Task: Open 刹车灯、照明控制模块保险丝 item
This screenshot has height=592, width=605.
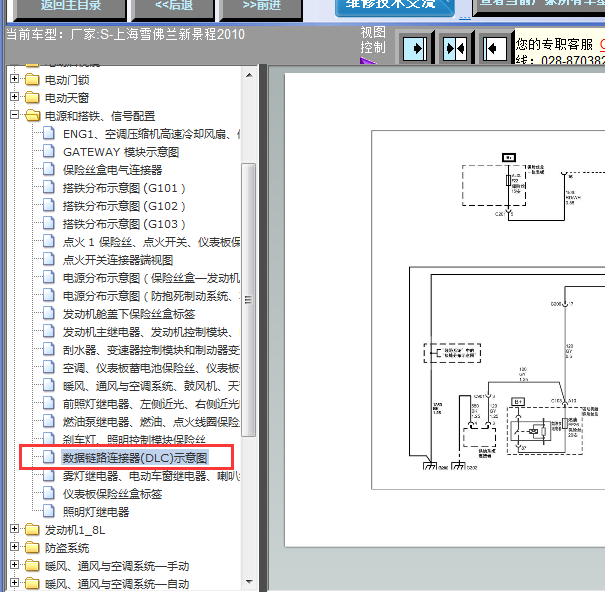Action: pos(134,440)
